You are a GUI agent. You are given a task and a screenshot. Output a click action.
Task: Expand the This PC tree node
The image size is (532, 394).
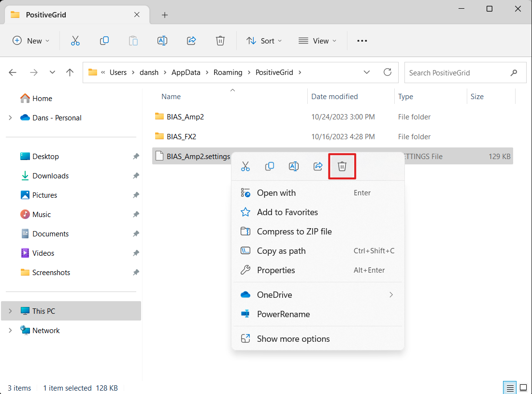coord(10,311)
